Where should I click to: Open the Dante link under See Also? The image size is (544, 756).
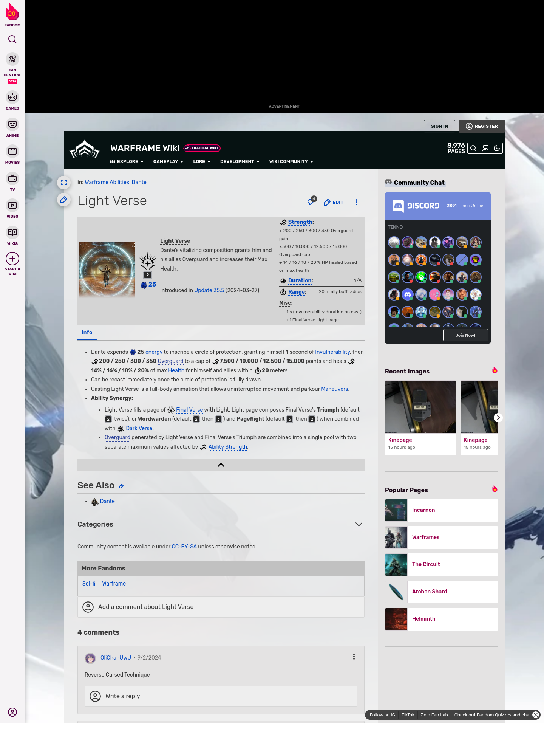(107, 501)
